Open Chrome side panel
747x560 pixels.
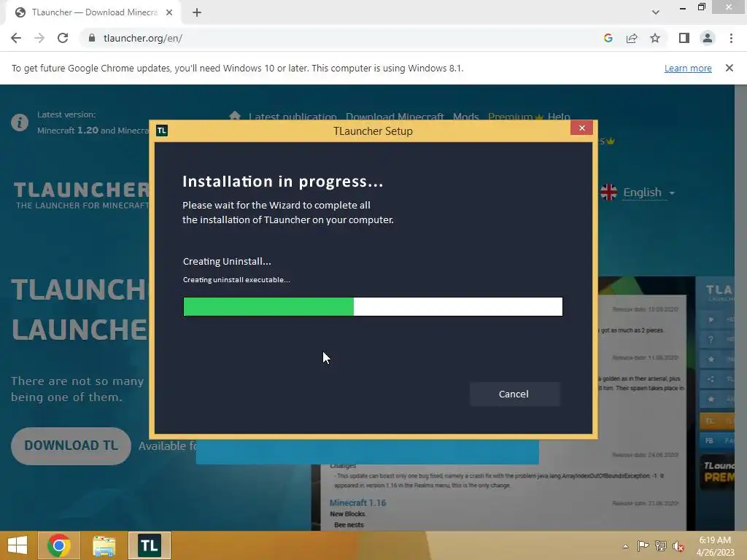[684, 38]
